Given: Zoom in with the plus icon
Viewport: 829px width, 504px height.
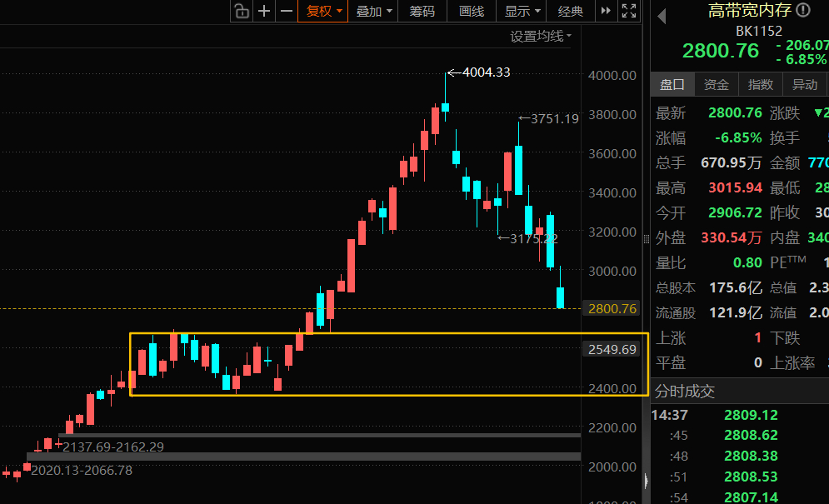Looking at the screenshot, I should click(264, 11).
